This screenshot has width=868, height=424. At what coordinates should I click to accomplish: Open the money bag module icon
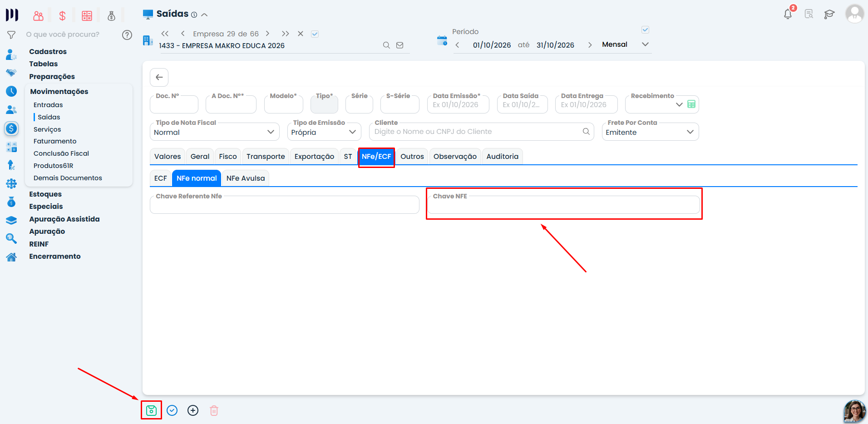pos(111,16)
